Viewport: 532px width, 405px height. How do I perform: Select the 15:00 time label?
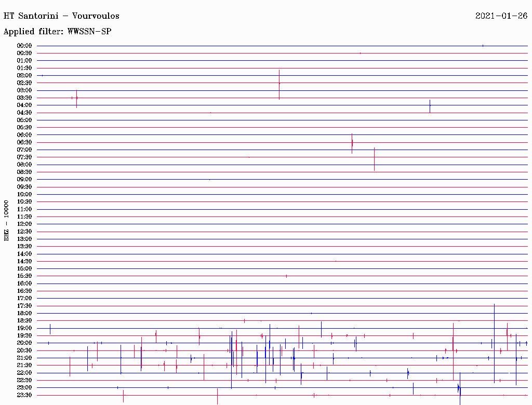(x=24, y=268)
